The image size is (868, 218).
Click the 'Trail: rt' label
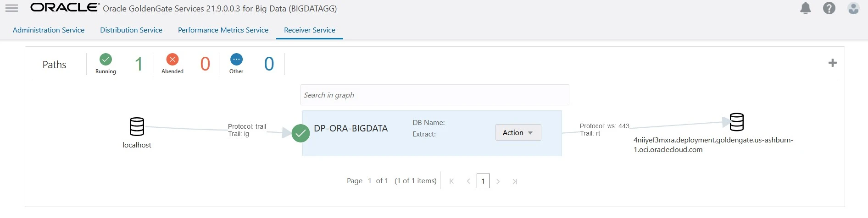[x=590, y=133]
